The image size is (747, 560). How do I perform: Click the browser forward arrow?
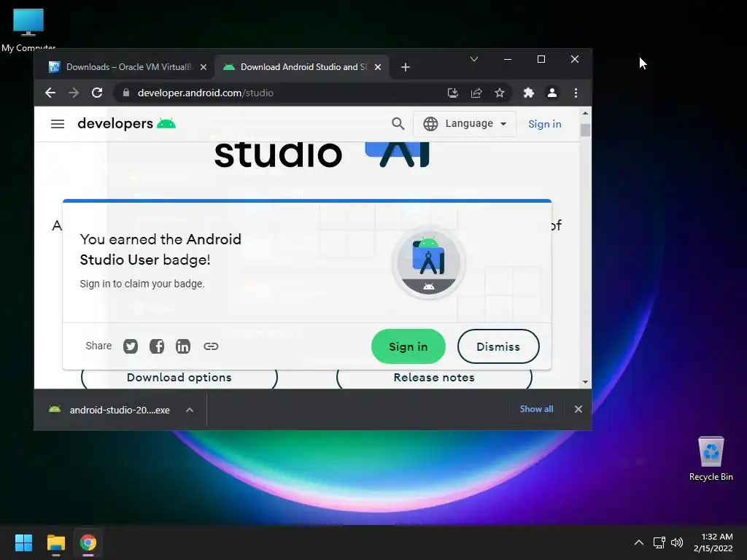coord(74,93)
